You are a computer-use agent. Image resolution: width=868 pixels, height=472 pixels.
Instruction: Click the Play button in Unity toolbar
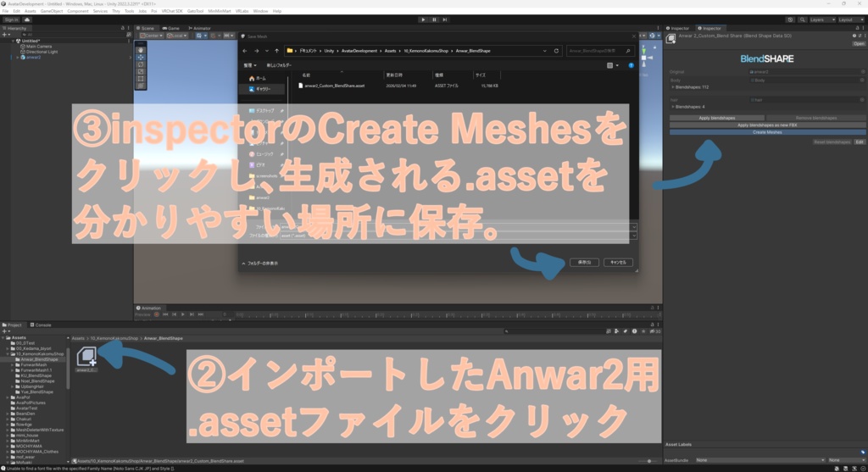[423, 19]
